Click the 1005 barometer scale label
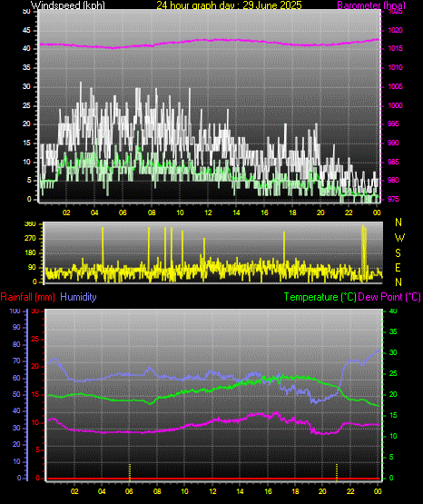 pos(396,86)
